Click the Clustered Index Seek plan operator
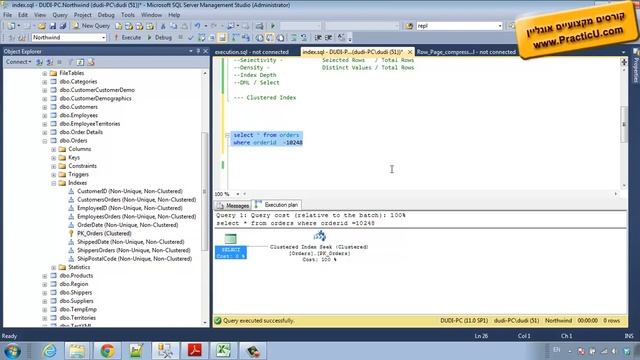 click(x=319, y=246)
